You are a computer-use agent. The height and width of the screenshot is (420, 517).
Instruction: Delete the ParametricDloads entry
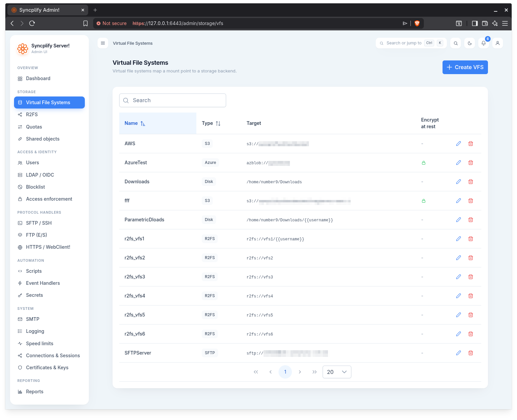tap(471, 220)
